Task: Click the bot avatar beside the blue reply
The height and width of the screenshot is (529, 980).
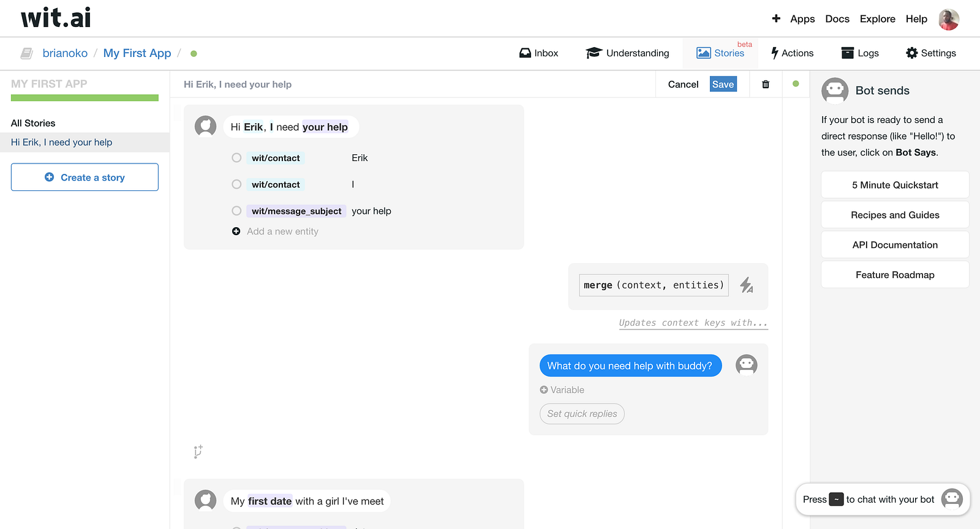Action: point(747,366)
